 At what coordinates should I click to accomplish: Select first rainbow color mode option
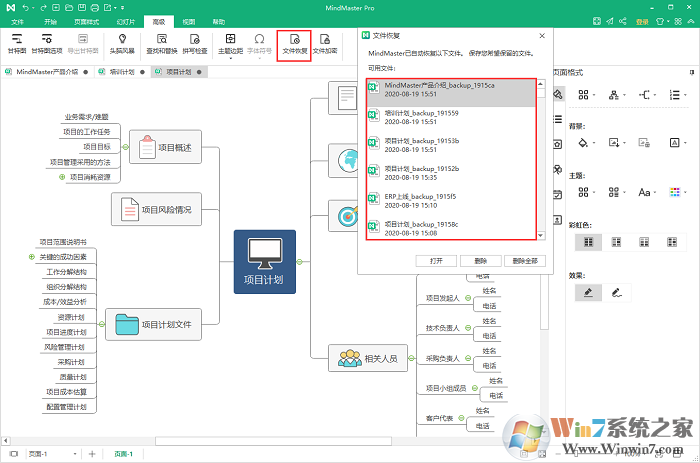pos(588,241)
